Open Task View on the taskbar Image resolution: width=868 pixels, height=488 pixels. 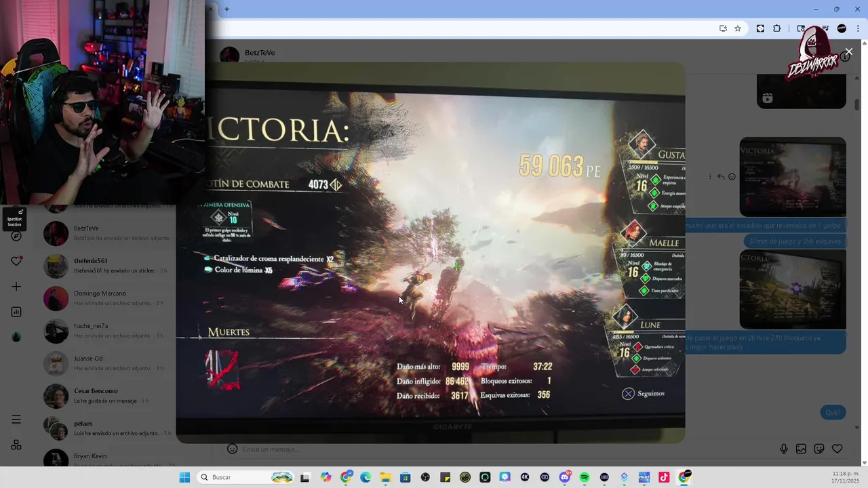[305, 477]
